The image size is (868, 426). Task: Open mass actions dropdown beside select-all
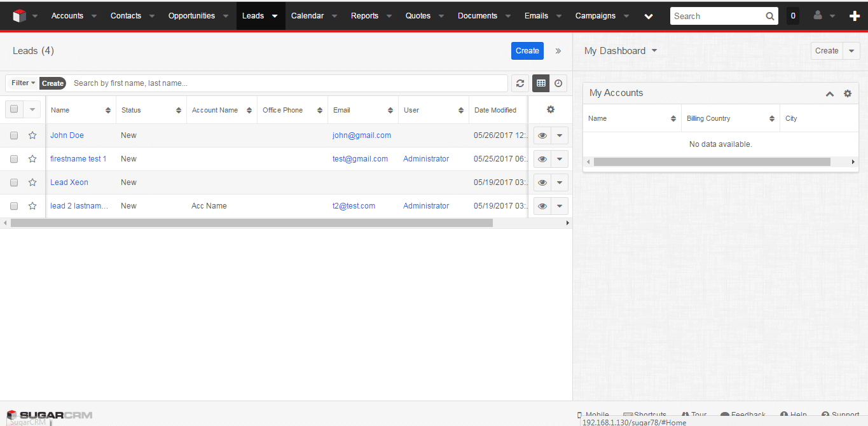(32, 109)
